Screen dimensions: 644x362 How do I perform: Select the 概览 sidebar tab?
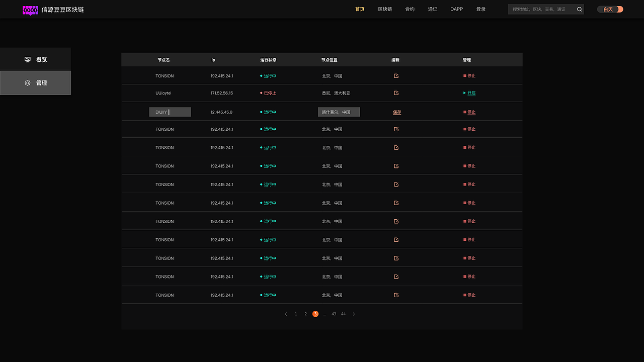point(35,59)
